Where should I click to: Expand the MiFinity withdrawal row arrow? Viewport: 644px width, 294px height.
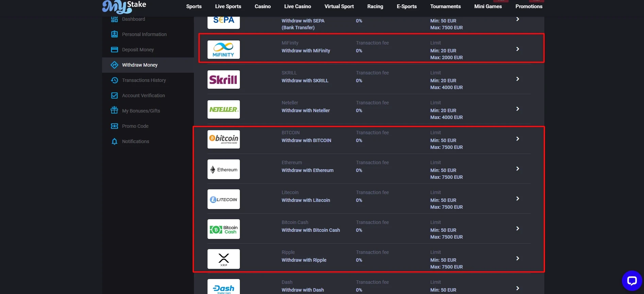[x=517, y=49]
